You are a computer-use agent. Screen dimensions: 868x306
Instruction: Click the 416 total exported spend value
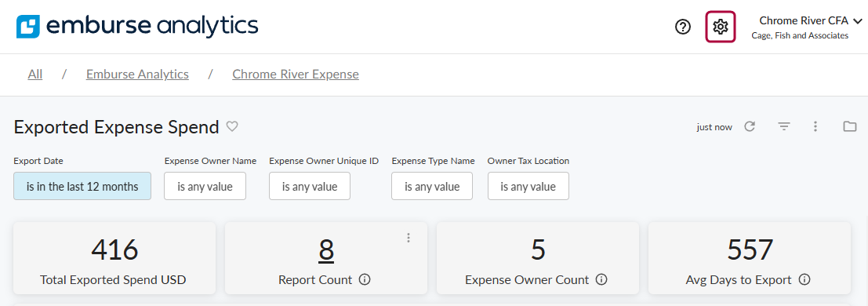[114, 250]
